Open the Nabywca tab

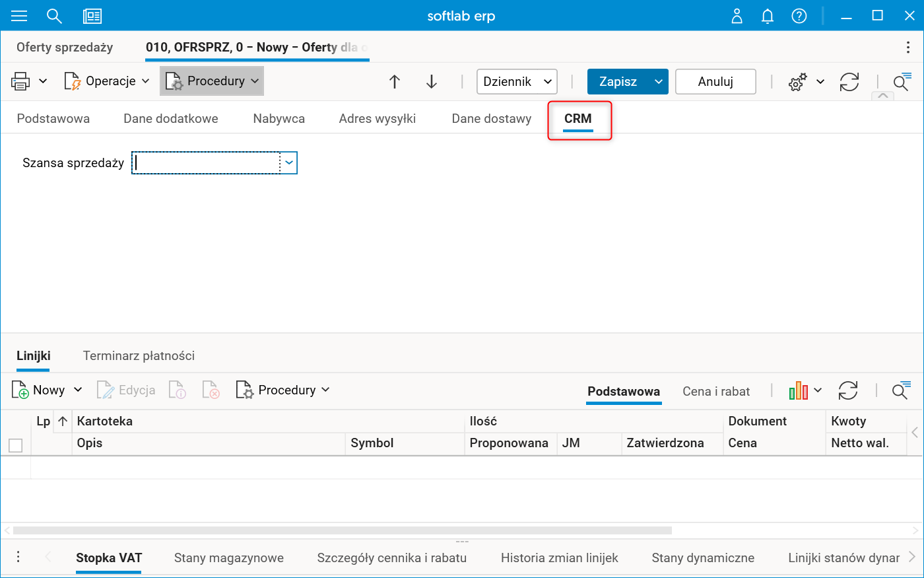coord(279,119)
